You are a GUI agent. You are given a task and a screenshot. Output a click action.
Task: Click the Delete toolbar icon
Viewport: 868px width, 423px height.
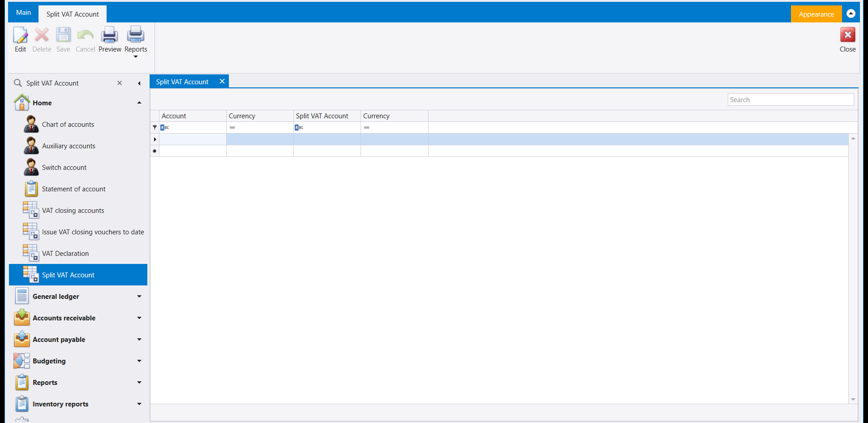(x=42, y=35)
